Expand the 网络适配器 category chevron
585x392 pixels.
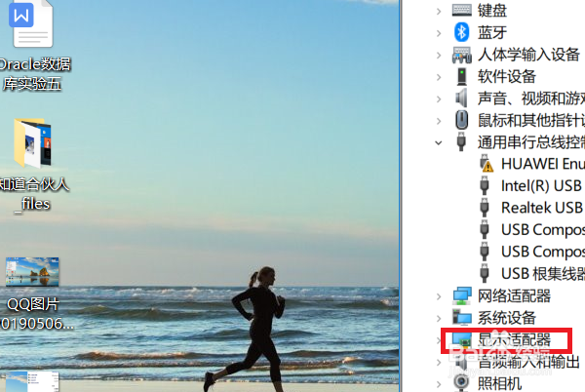coord(439,296)
